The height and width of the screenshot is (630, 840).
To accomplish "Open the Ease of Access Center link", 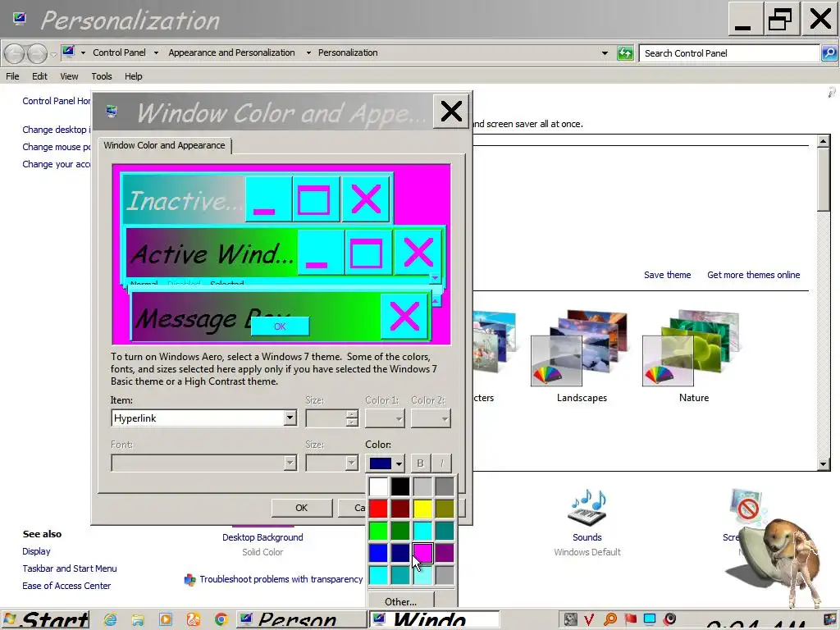I will (x=66, y=586).
